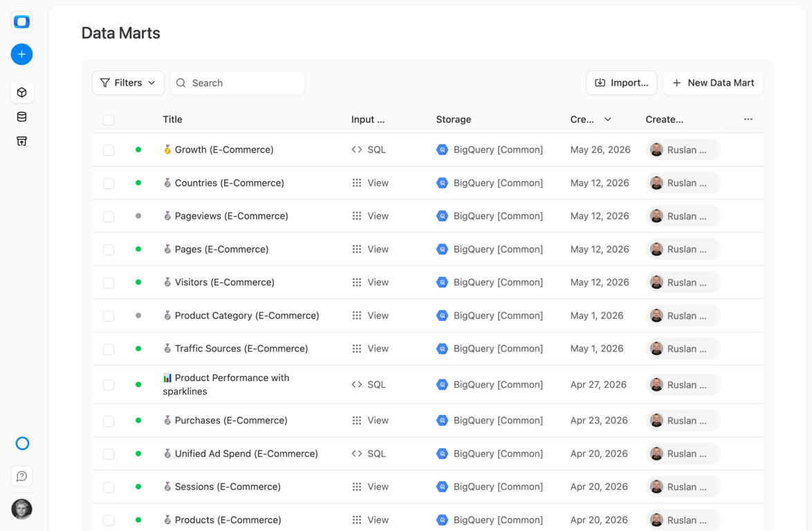Select the Growth (E-Commerce) row checkbox

click(x=108, y=150)
